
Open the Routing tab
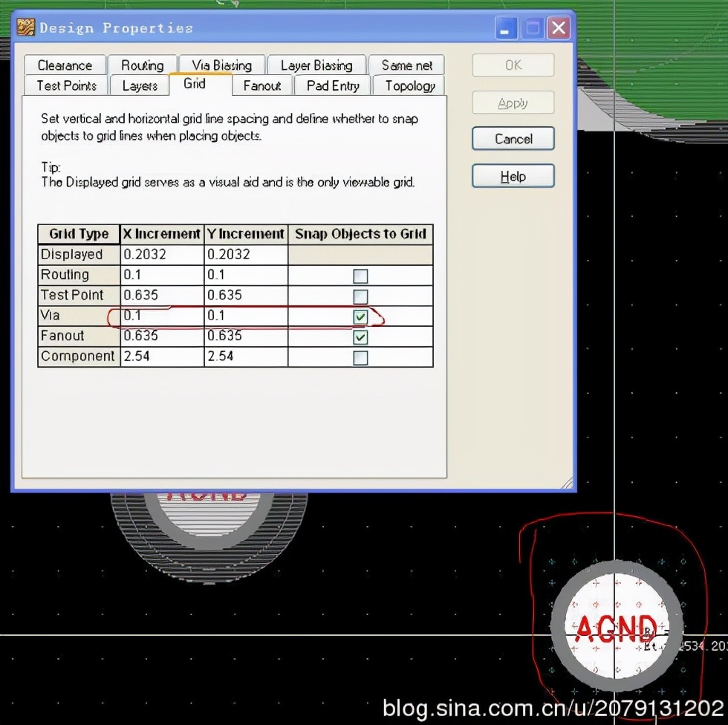click(x=142, y=65)
